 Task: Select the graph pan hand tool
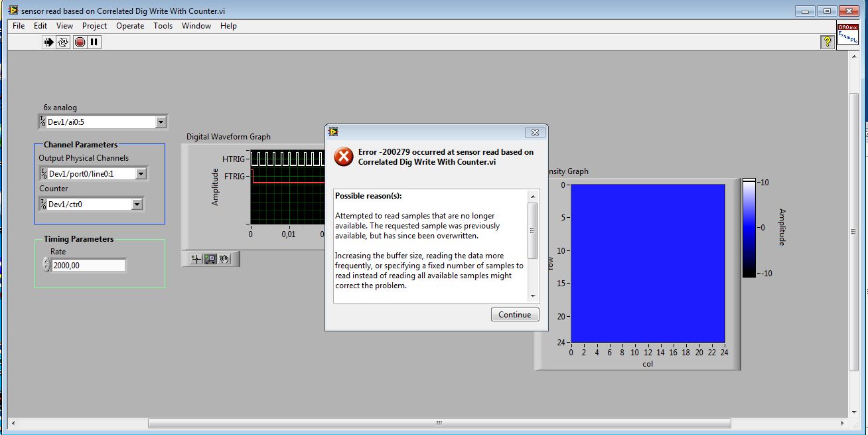pyautogui.click(x=225, y=259)
